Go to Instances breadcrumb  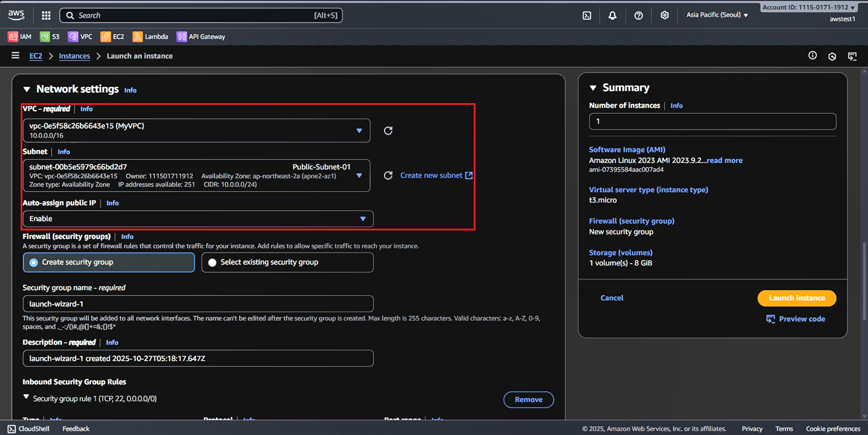pos(74,56)
